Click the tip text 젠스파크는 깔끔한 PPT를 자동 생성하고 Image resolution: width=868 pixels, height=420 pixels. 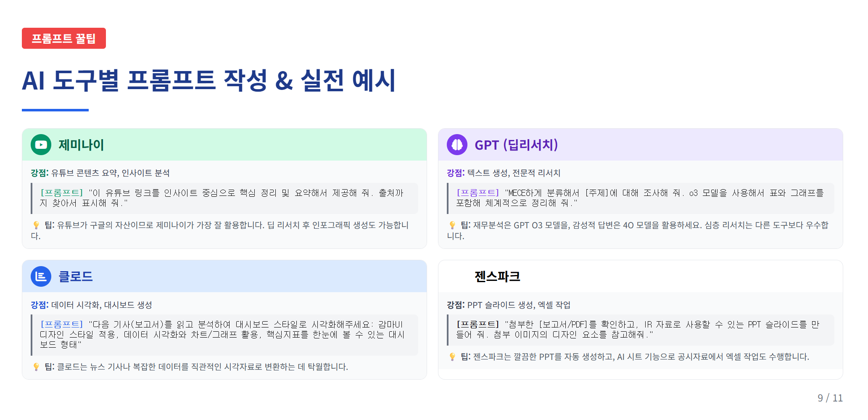pyautogui.click(x=641, y=357)
